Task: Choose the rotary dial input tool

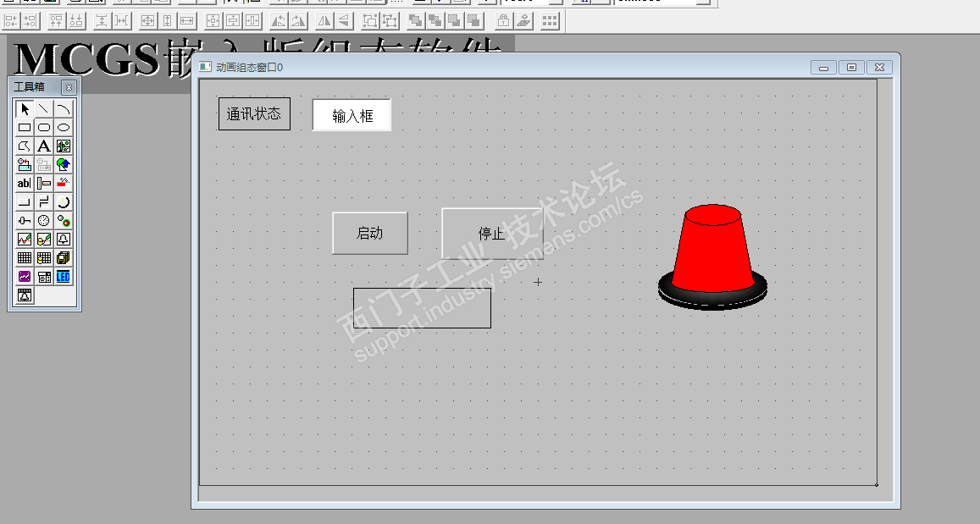Action: click(x=64, y=201)
